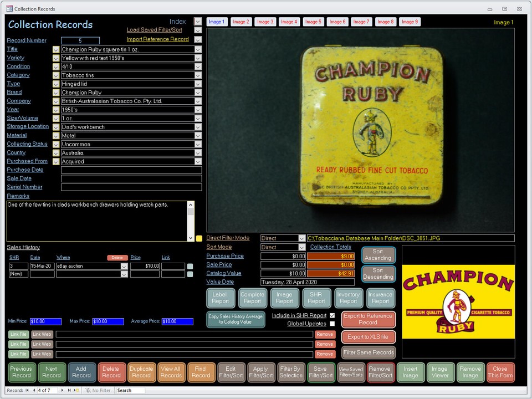Expand the Purchased From dropdown arrow

(x=198, y=162)
